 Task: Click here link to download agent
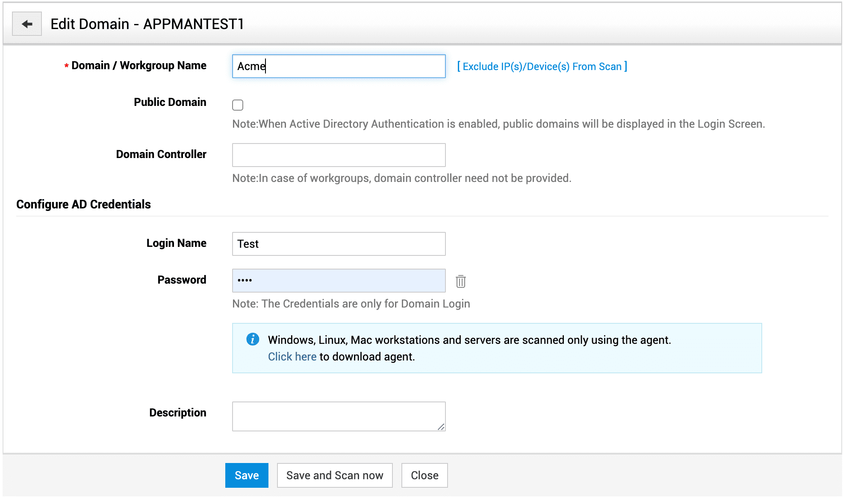click(292, 357)
